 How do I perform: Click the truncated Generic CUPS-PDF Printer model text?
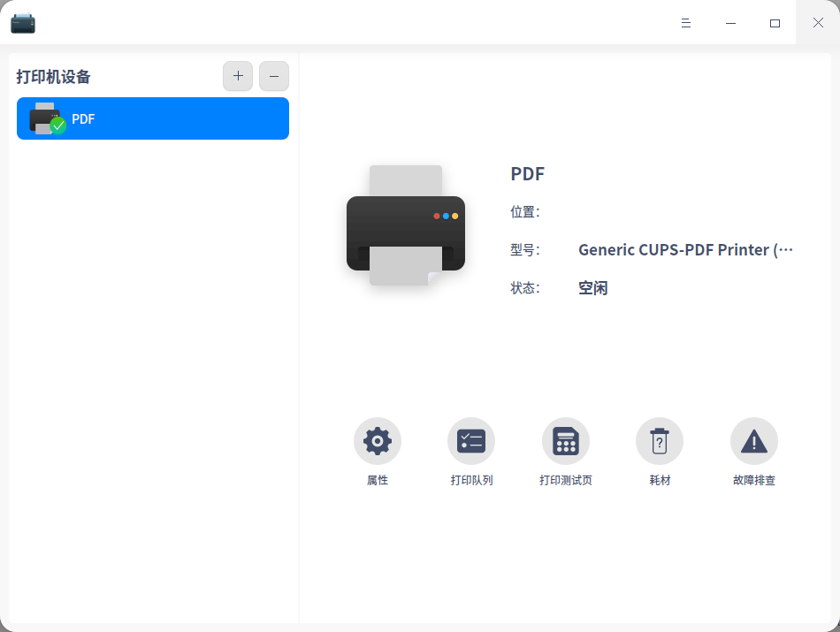(x=685, y=249)
